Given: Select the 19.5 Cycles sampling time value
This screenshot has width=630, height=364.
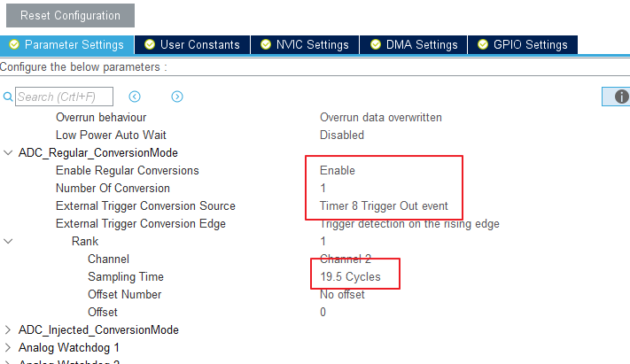Looking at the screenshot, I should pyautogui.click(x=350, y=276).
